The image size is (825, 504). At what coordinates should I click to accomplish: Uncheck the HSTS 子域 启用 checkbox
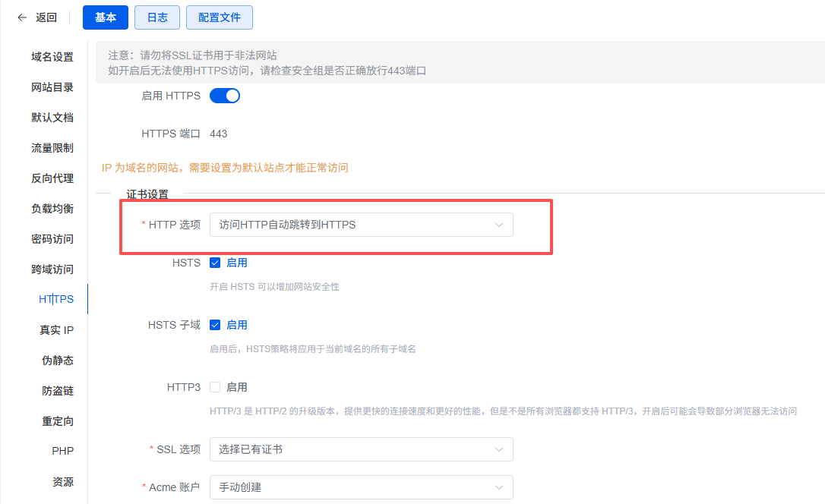click(x=215, y=325)
